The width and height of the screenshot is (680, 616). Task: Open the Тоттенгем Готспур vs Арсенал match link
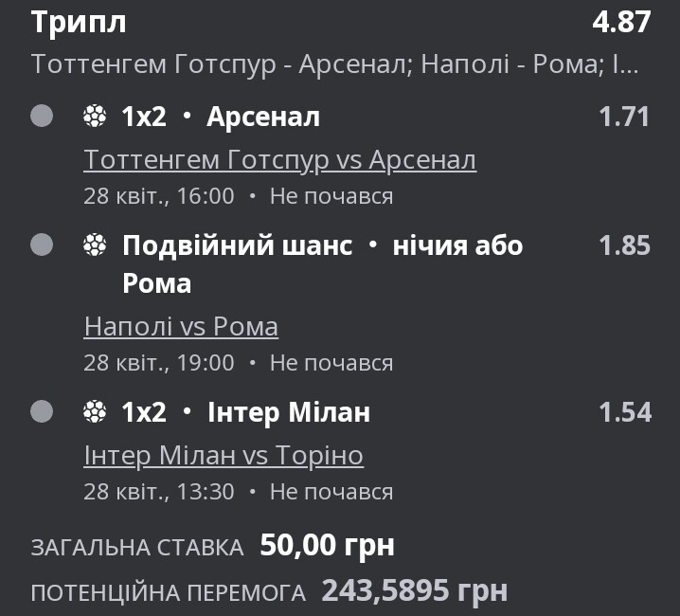pyautogui.click(x=279, y=160)
